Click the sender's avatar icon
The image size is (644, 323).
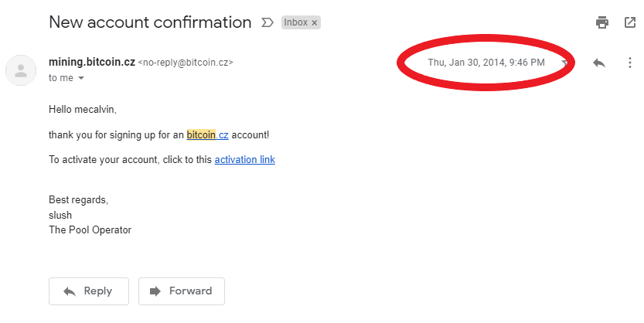click(x=21, y=70)
